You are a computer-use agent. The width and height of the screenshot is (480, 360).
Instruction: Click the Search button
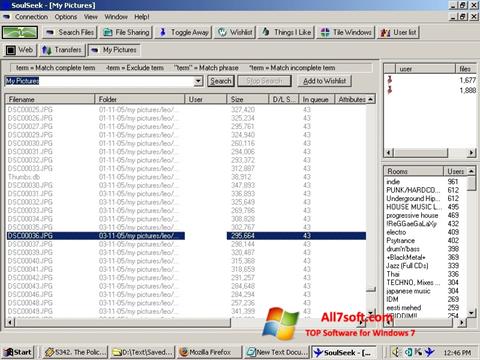[221, 81]
